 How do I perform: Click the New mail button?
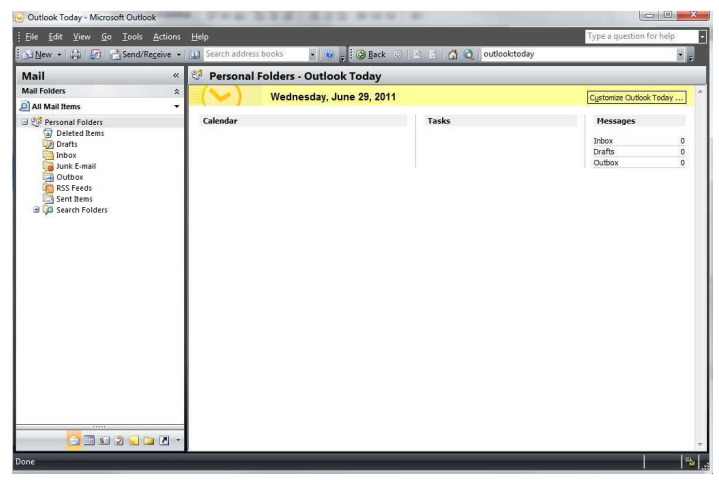point(38,55)
